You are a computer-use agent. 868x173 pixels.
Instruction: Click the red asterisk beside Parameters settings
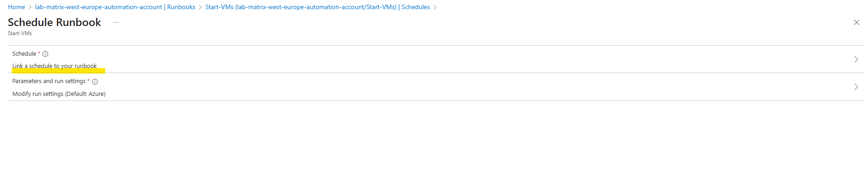click(x=88, y=81)
